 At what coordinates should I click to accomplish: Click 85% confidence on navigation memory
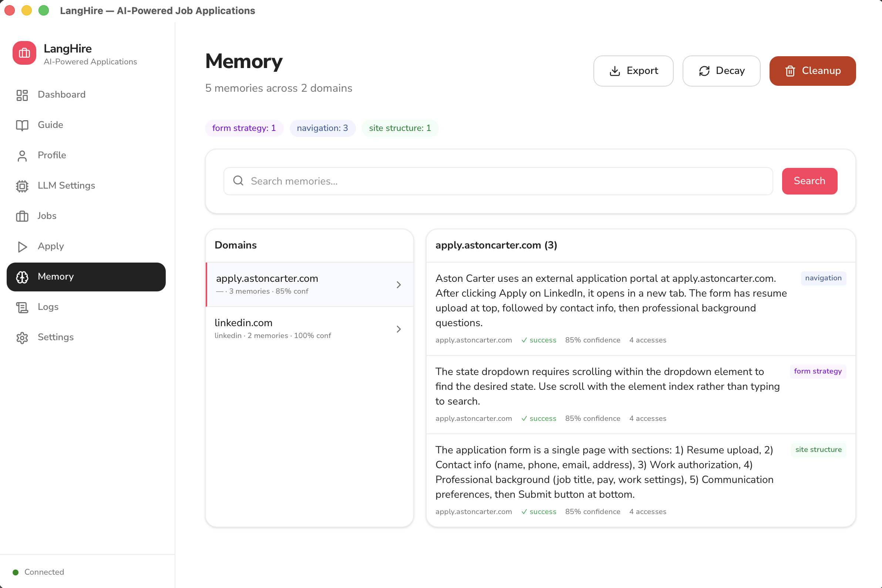click(593, 340)
